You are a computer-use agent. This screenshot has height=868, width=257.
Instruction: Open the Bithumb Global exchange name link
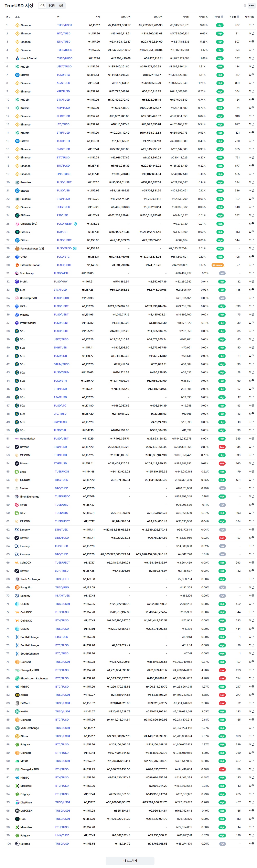point(30,265)
